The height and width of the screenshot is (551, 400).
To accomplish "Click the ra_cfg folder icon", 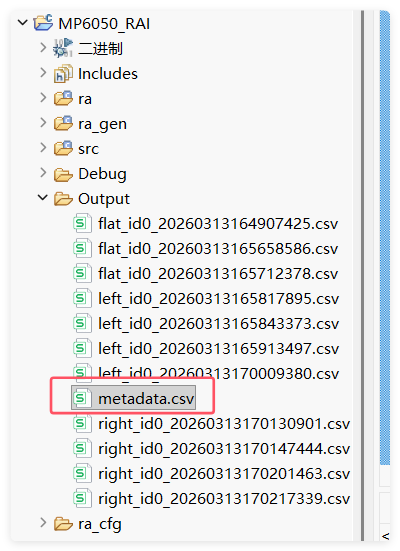I will pos(63,524).
